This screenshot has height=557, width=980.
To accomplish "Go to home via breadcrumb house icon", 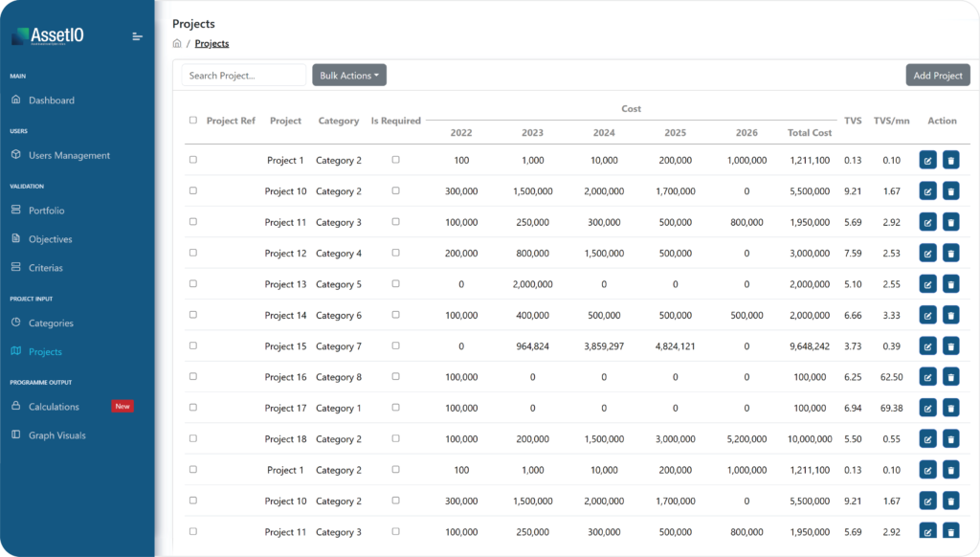I will [x=177, y=43].
